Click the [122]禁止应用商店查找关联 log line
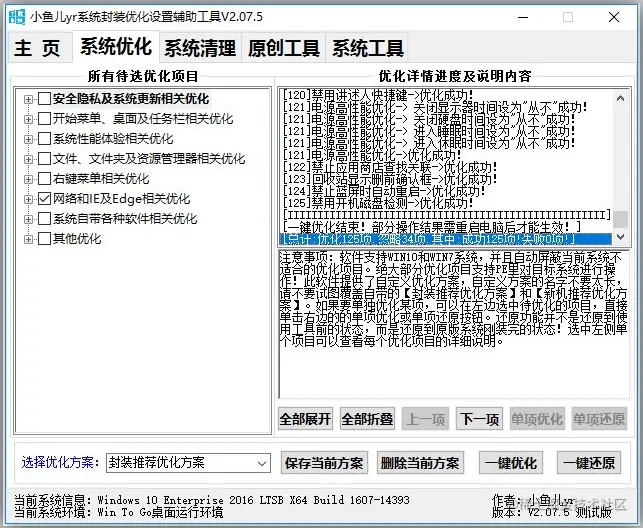643x528 pixels. click(390, 167)
